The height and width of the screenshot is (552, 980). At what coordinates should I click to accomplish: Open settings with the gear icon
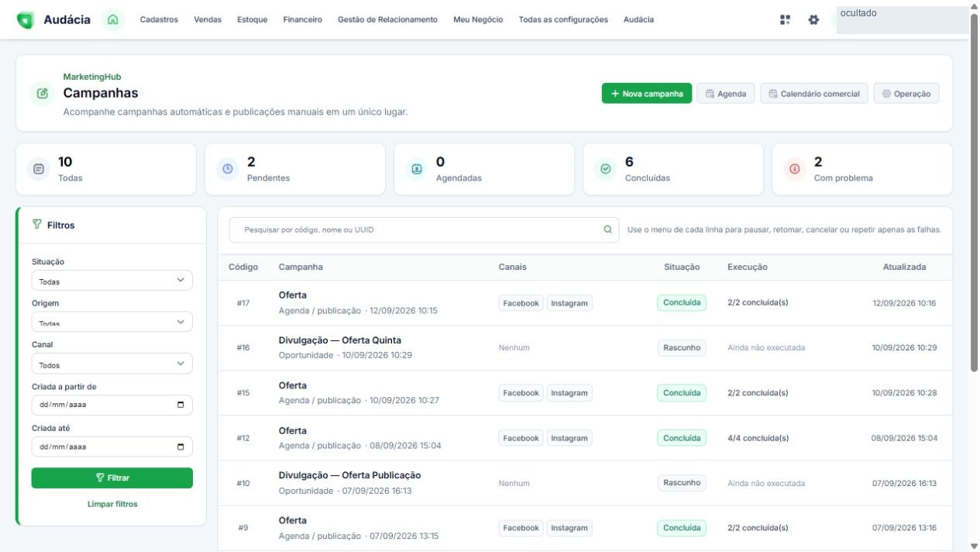[813, 20]
